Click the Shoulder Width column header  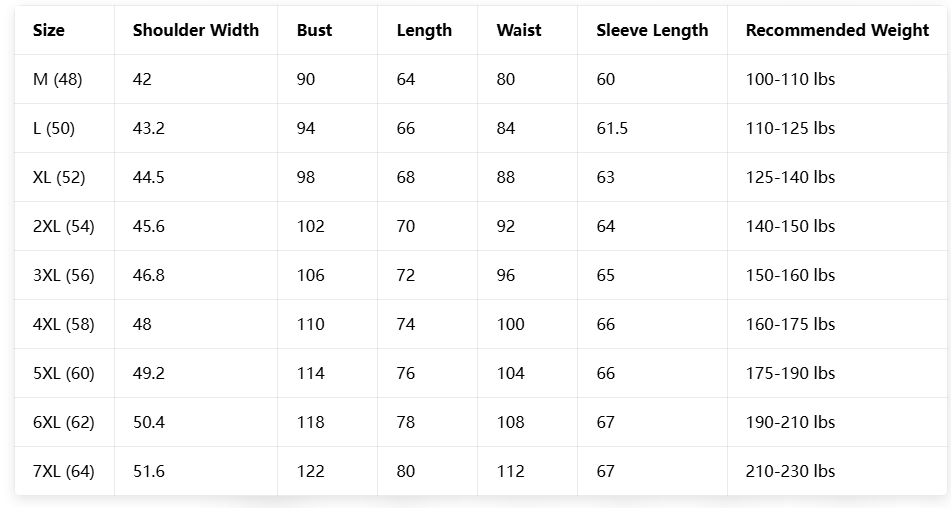click(x=195, y=30)
